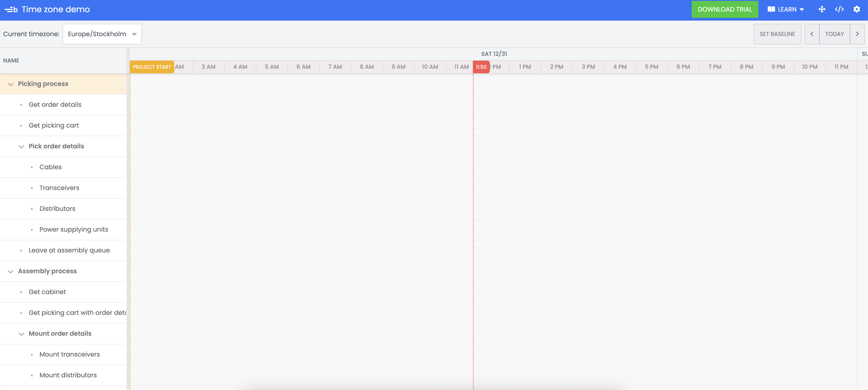Select the Mount transceivers task row
This screenshot has height=390, width=868.
(69, 354)
